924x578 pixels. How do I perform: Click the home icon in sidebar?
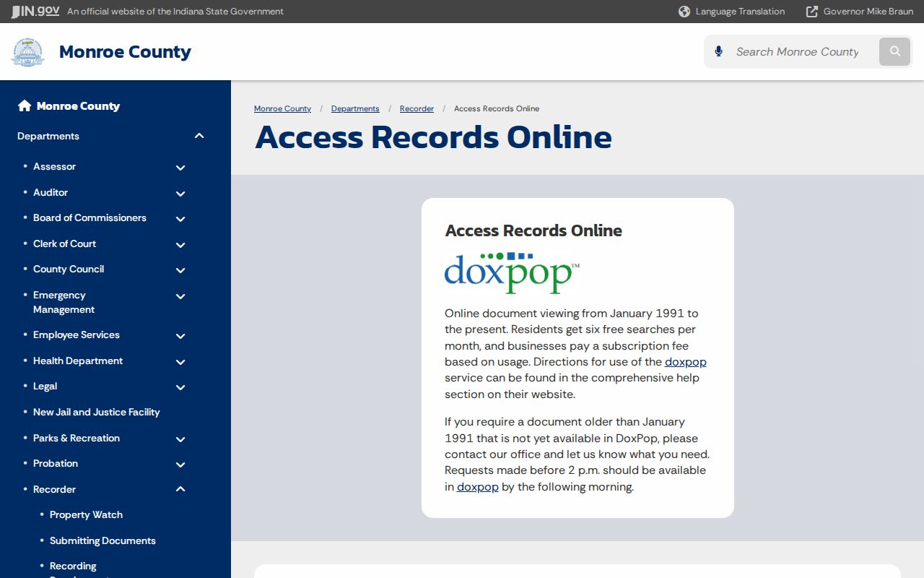point(25,106)
